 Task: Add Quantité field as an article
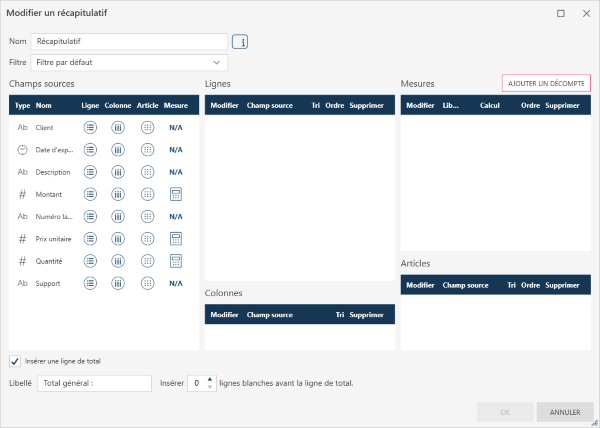[147, 261]
